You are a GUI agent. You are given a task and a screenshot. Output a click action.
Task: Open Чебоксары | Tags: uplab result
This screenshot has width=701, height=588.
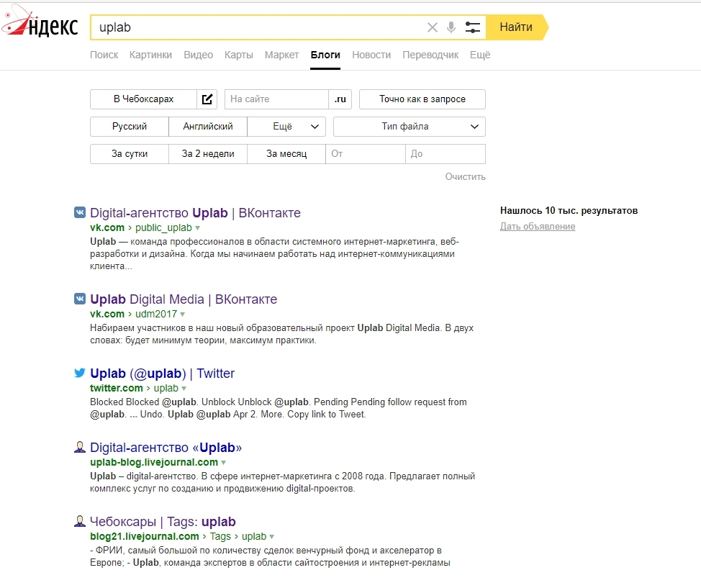click(x=163, y=522)
